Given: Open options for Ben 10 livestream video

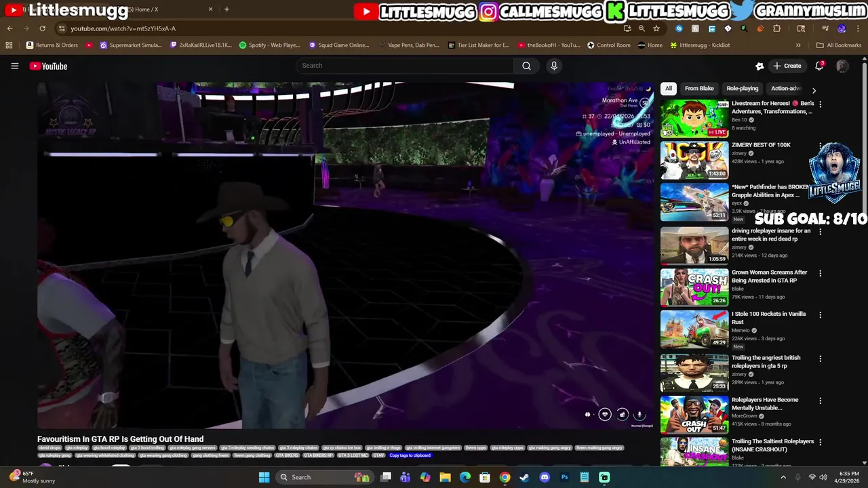Looking at the screenshot, I should [820, 104].
